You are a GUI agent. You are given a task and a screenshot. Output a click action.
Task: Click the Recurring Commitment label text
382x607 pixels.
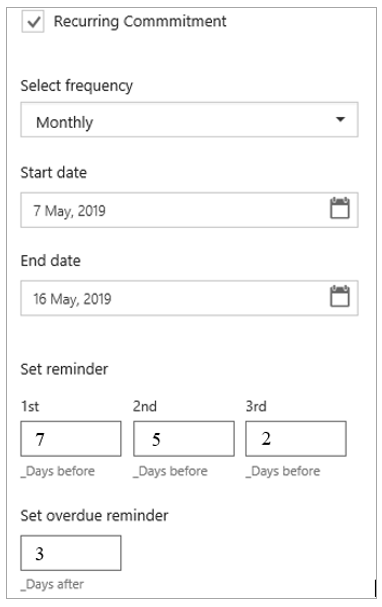tap(140, 21)
